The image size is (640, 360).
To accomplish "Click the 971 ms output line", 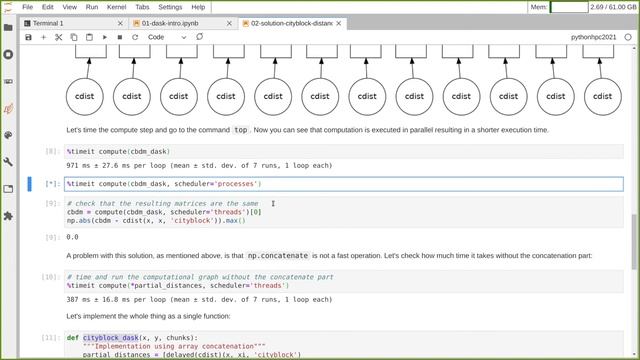I will click(x=199, y=166).
